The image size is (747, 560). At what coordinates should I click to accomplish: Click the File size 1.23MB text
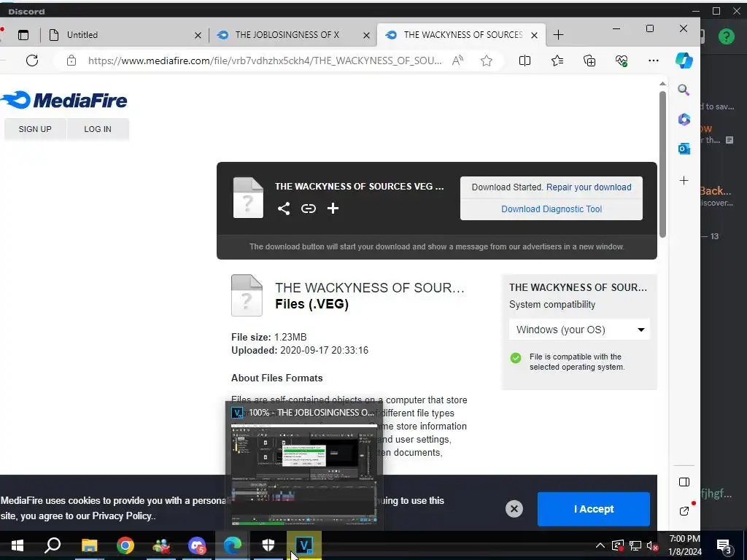269,337
